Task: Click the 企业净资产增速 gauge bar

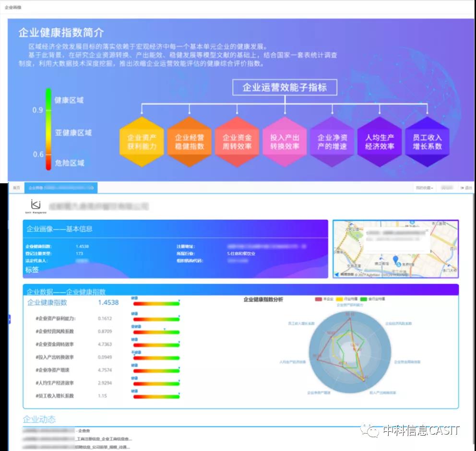Action: click(156, 370)
